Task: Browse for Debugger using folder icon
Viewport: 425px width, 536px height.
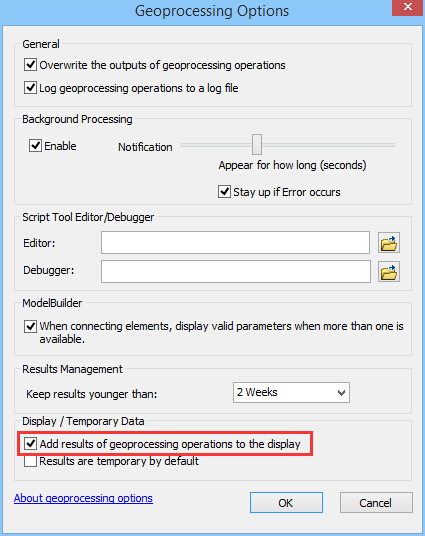Action: coord(389,272)
